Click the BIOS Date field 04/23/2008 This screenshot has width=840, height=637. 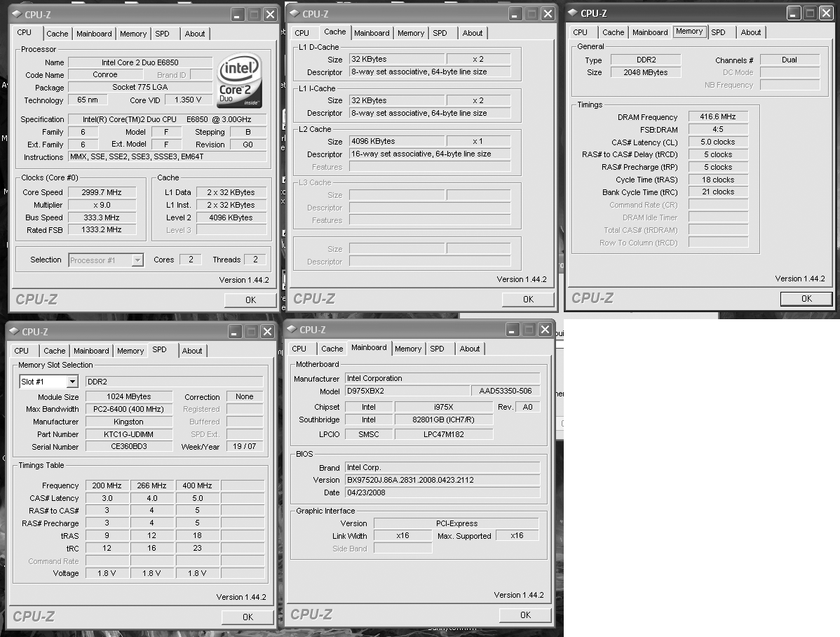(442, 492)
